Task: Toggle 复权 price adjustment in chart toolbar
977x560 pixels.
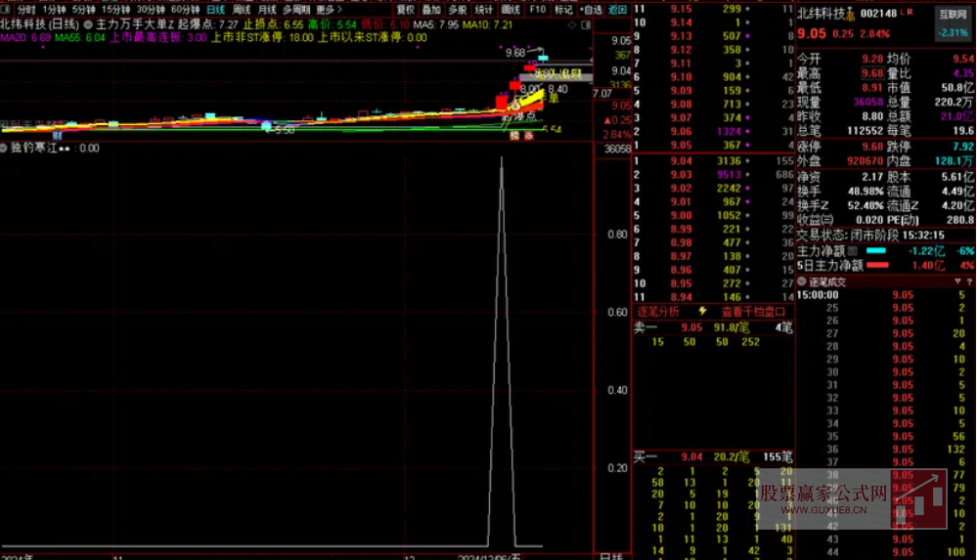Action: (x=405, y=9)
